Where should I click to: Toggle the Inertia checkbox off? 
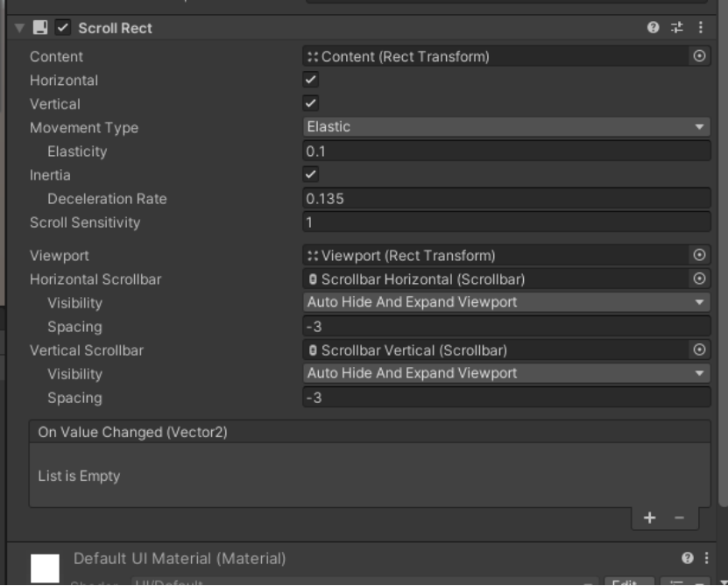pos(310,174)
